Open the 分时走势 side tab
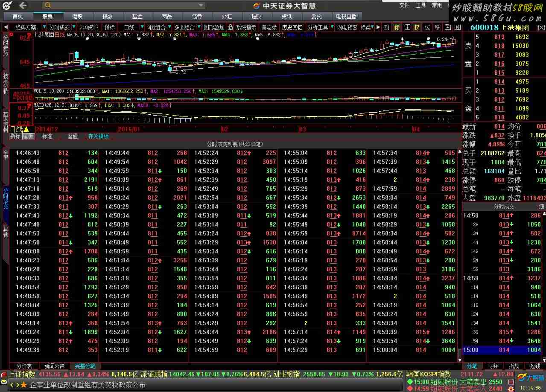The width and height of the screenshot is (546, 392). coord(6,45)
